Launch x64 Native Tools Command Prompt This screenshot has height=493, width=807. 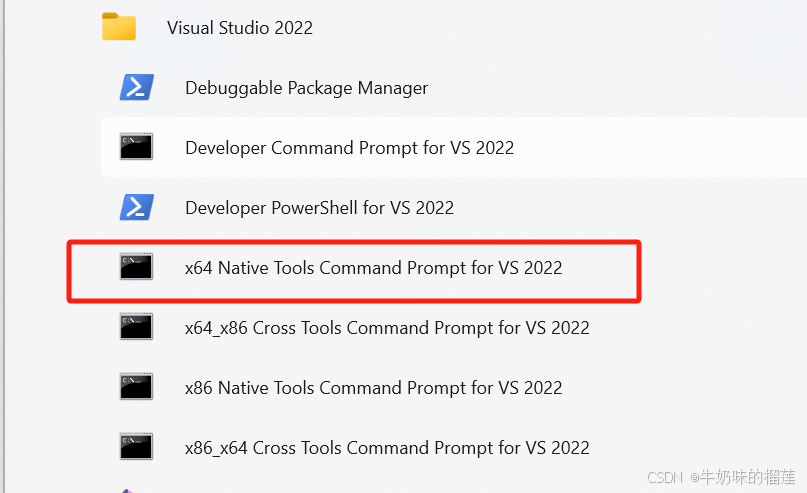pos(374,268)
